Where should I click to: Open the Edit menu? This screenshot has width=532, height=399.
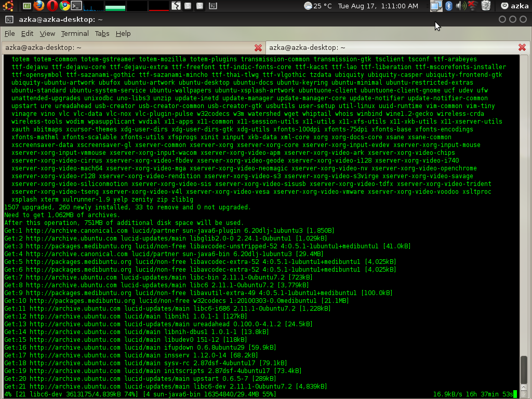click(27, 34)
